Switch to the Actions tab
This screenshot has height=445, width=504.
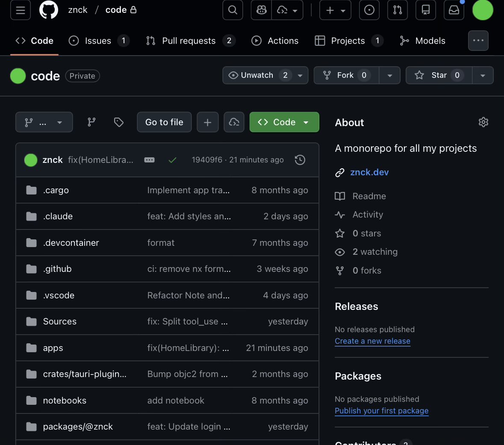click(x=275, y=41)
